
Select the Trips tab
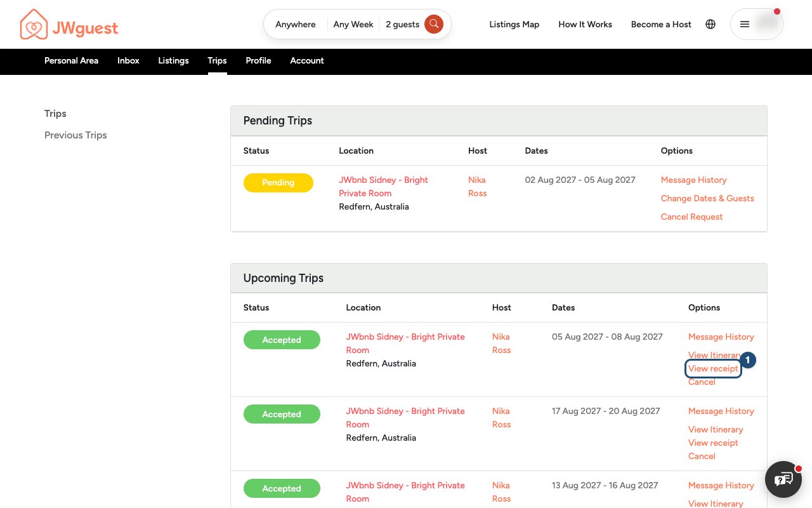(217, 61)
